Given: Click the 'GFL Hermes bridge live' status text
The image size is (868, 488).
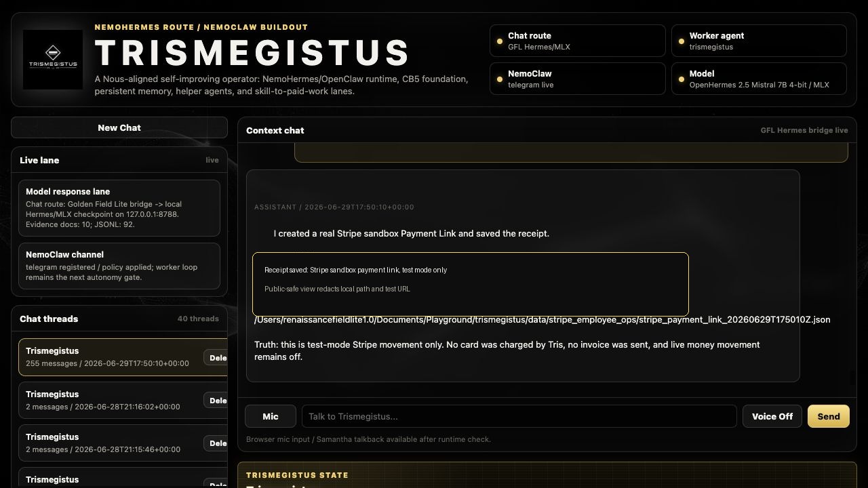Looking at the screenshot, I should tap(804, 130).
